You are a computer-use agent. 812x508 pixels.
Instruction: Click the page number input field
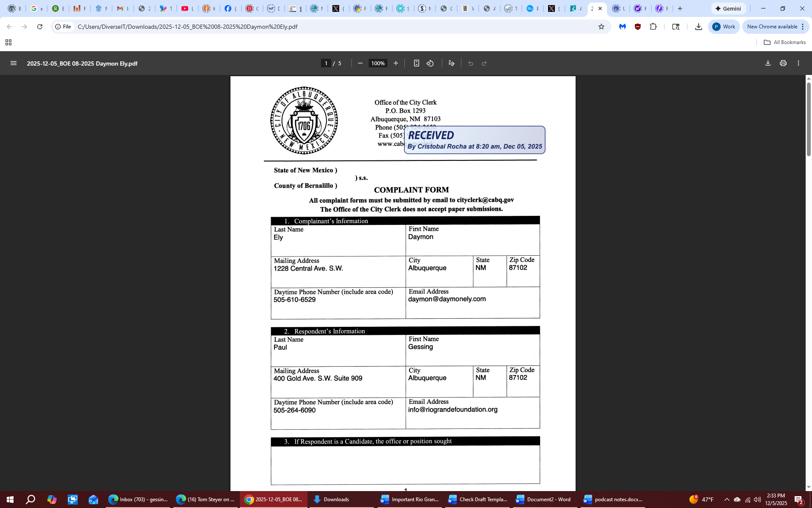(x=326, y=63)
